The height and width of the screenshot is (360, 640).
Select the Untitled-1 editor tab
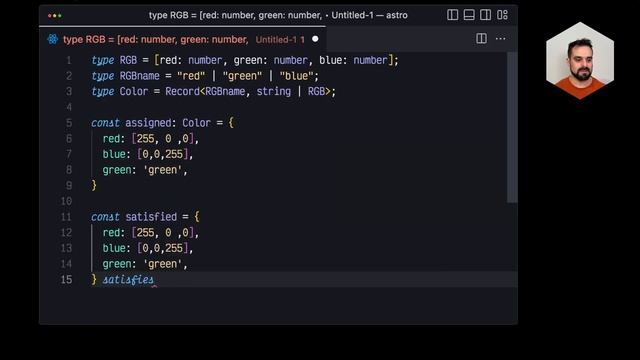point(182,39)
